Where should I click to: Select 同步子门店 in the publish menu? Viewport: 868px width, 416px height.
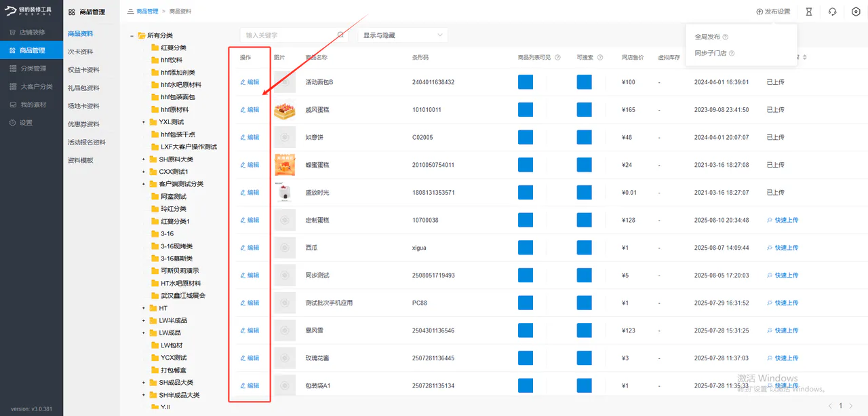[711, 53]
